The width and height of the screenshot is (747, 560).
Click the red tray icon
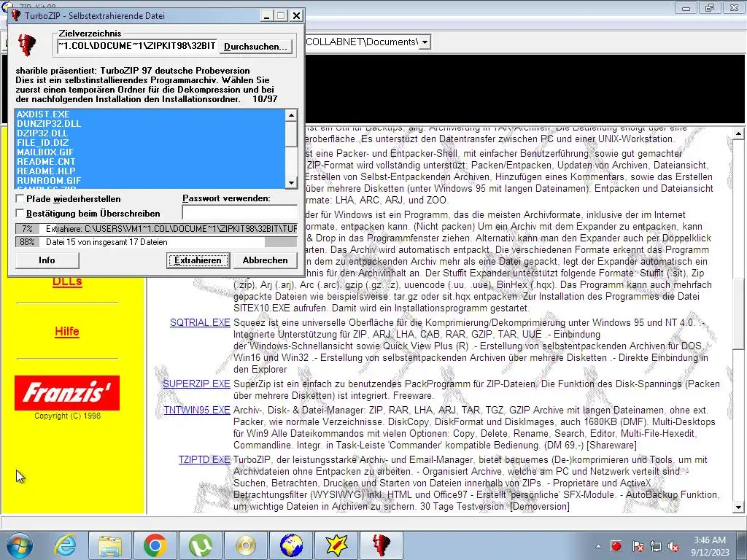616,546
